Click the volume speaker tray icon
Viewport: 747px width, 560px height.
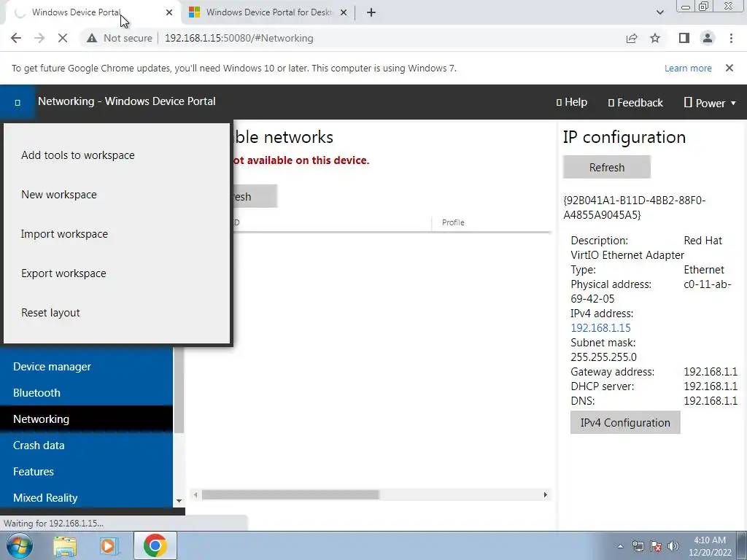[x=673, y=547]
